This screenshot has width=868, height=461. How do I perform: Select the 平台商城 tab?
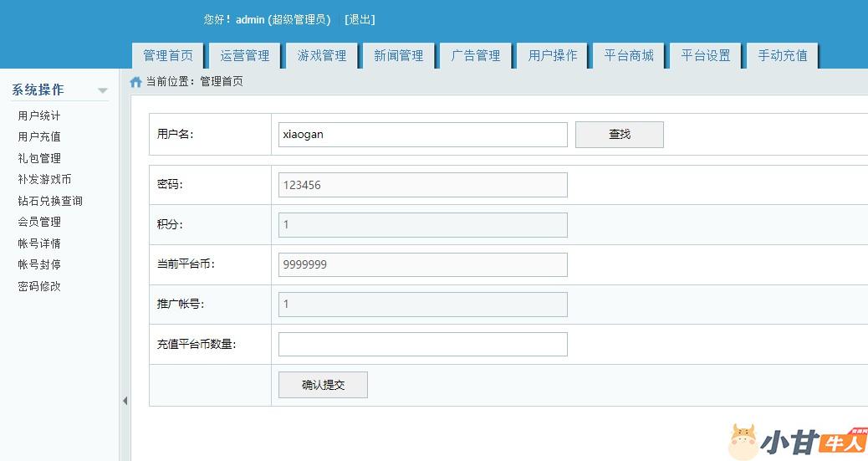(x=629, y=55)
